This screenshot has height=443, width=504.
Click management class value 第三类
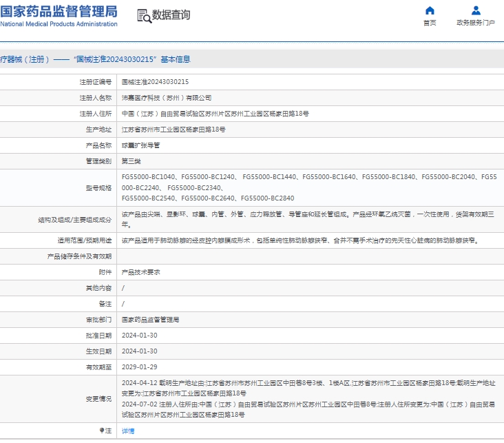pos(131,161)
